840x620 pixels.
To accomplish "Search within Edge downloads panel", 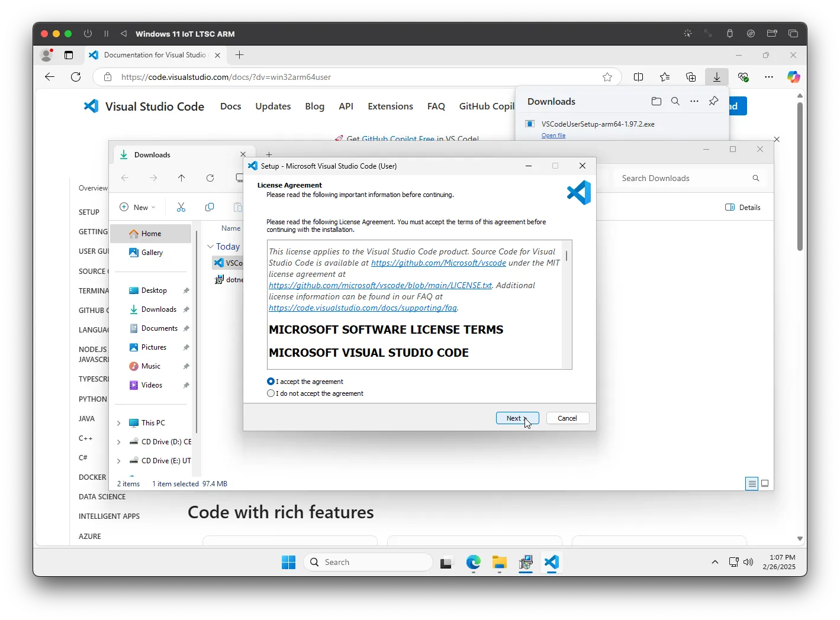I will 675,101.
